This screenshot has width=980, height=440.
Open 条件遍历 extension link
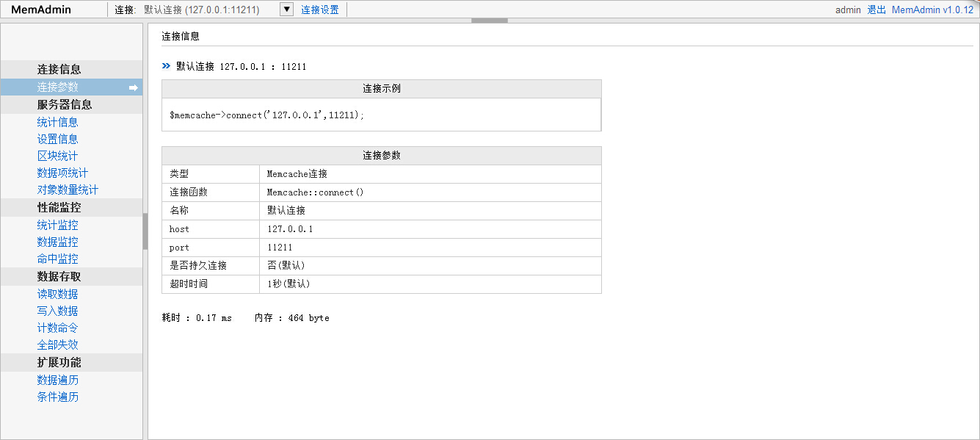tap(57, 397)
